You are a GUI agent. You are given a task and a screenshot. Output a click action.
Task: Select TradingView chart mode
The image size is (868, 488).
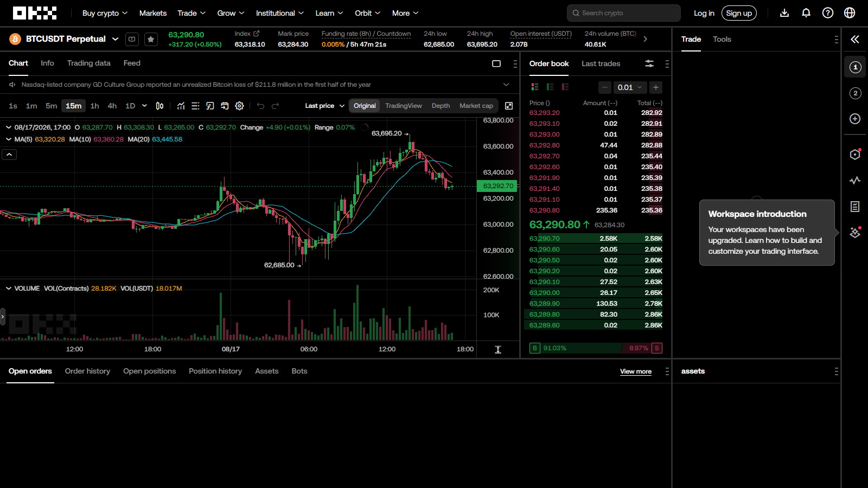(x=404, y=106)
